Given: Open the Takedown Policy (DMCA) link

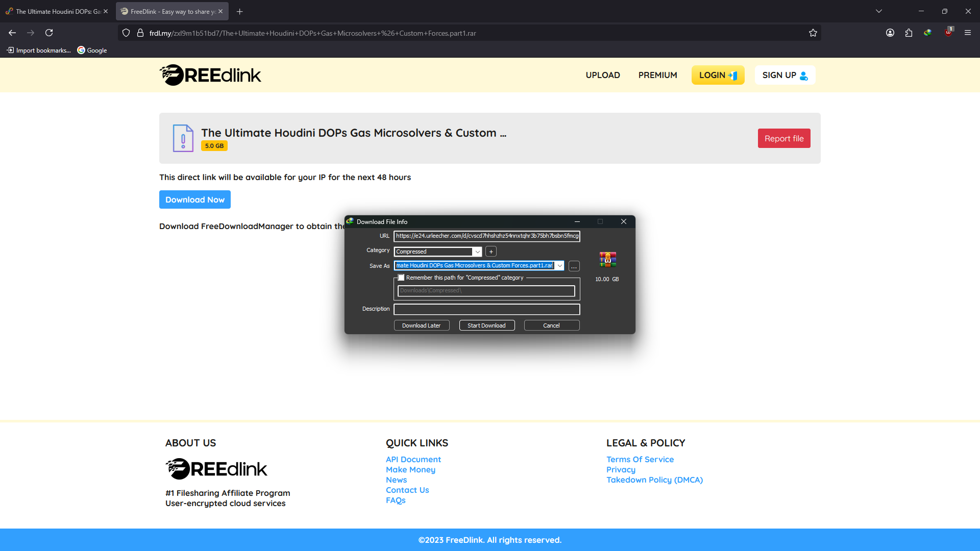Looking at the screenshot, I should 655,480.
